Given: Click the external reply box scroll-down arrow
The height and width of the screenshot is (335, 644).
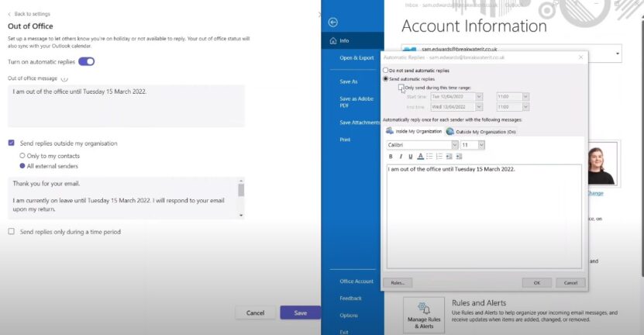Looking at the screenshot, I should click(x=241, y=216).
